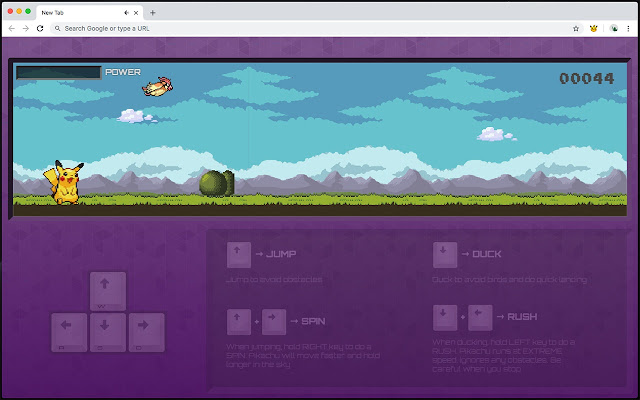This screenshot has width=640, height=400.
Task: Click the down key icon in RUSH combo
Action: (445, 318)
